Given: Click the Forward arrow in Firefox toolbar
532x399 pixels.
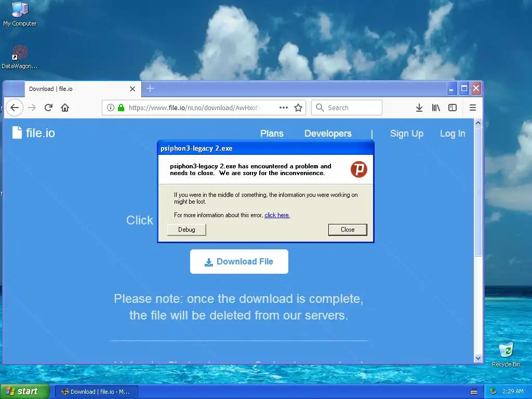Looking at the screenshot, I should pyautogui.click(x=32, y=108).
